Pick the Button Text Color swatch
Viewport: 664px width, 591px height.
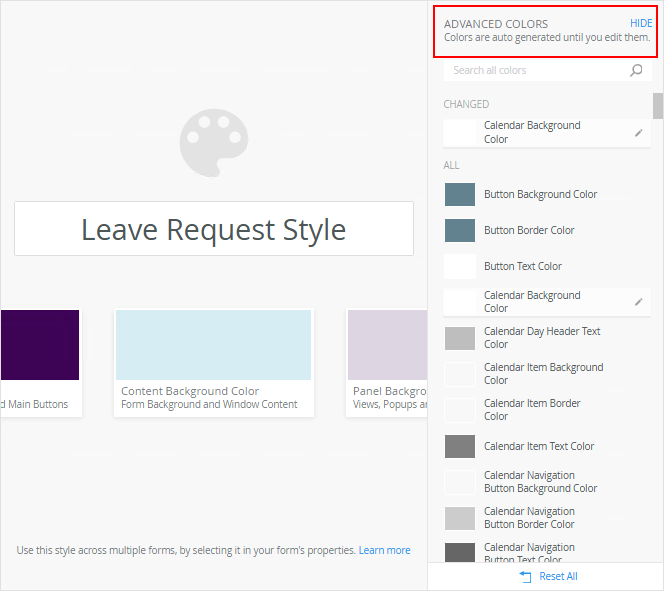tap(460, 267)
